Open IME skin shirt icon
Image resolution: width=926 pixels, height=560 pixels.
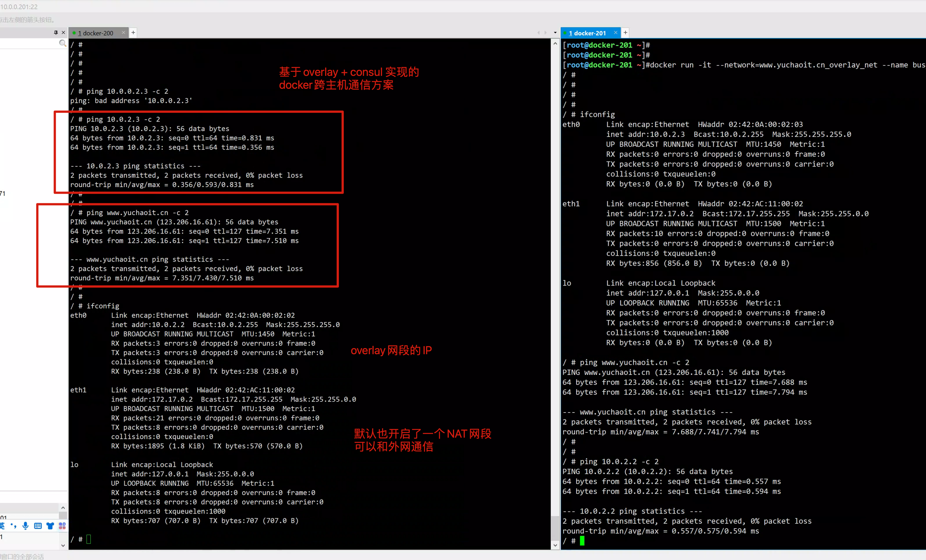pos(50,526)
